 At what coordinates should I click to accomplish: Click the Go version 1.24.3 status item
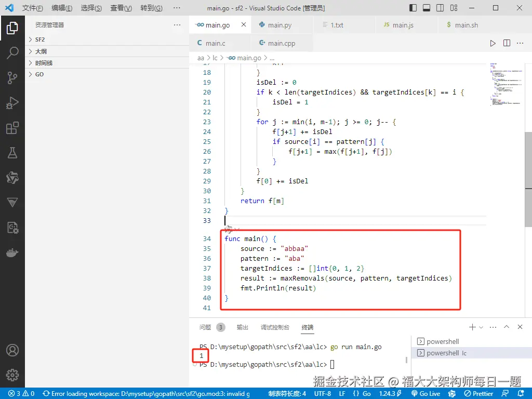click(390, 394)
